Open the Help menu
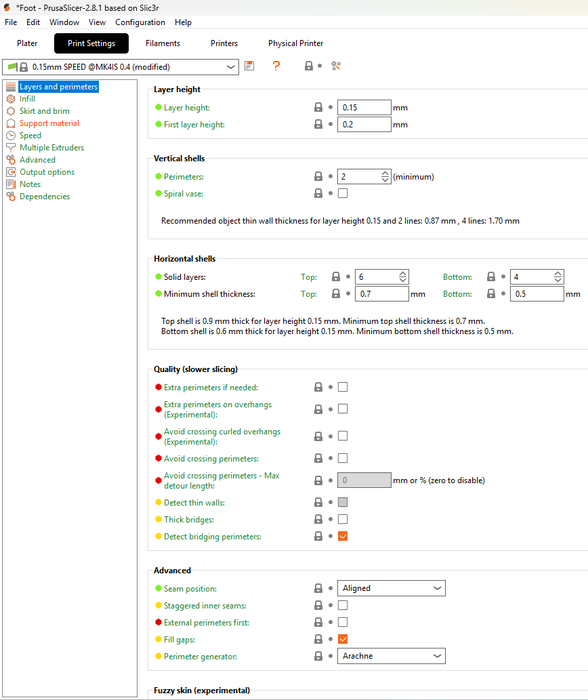The height and width of the screenshot is (700, 588). [183, 22]
